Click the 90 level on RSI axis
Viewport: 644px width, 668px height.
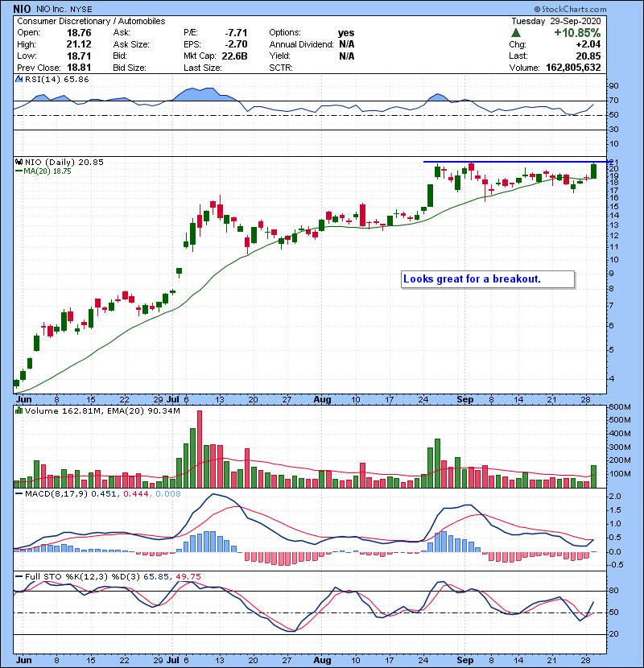613,86
